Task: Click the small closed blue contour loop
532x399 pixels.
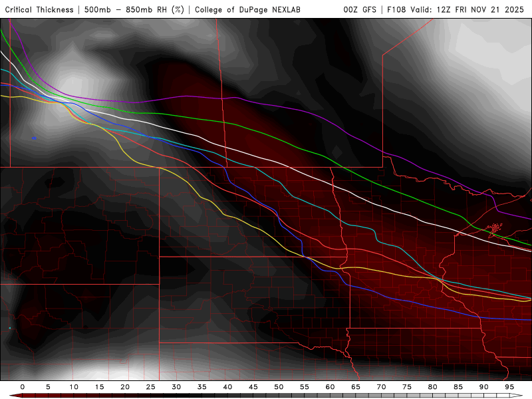Action: [35, 138]
